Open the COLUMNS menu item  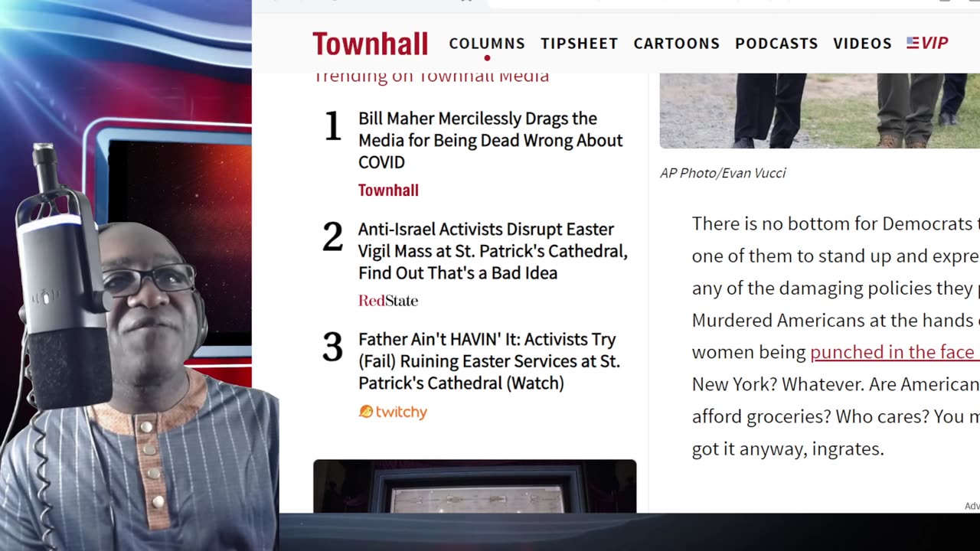487,44
